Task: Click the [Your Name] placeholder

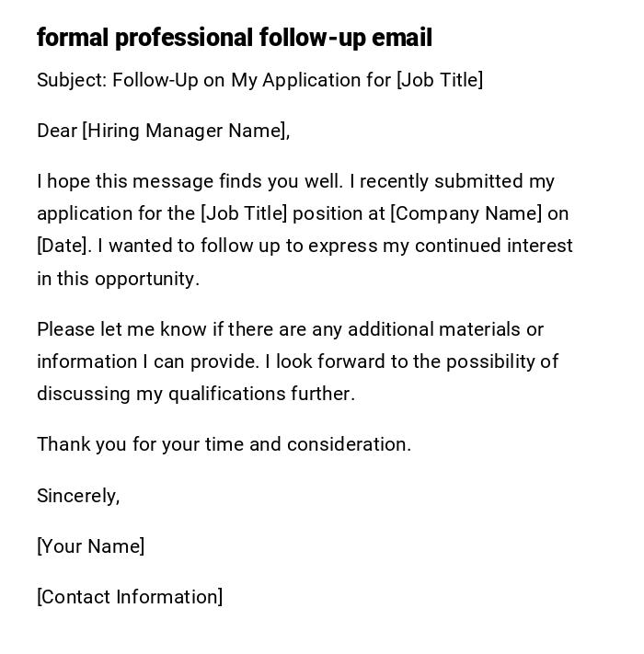Action: coord(90,546)
